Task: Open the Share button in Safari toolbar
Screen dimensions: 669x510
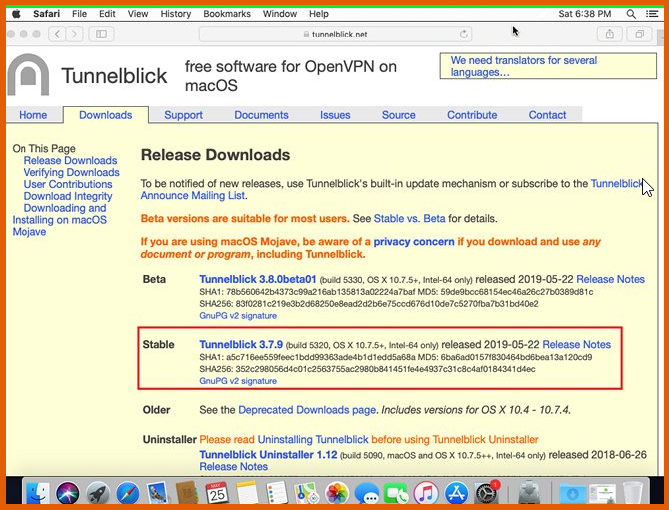Action: point(610,34)
